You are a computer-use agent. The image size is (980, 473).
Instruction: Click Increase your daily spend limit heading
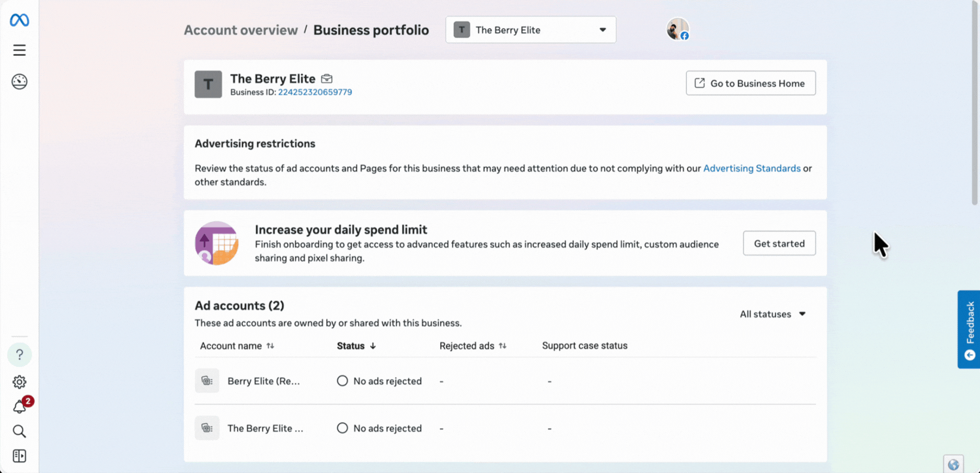coord(341,229)
